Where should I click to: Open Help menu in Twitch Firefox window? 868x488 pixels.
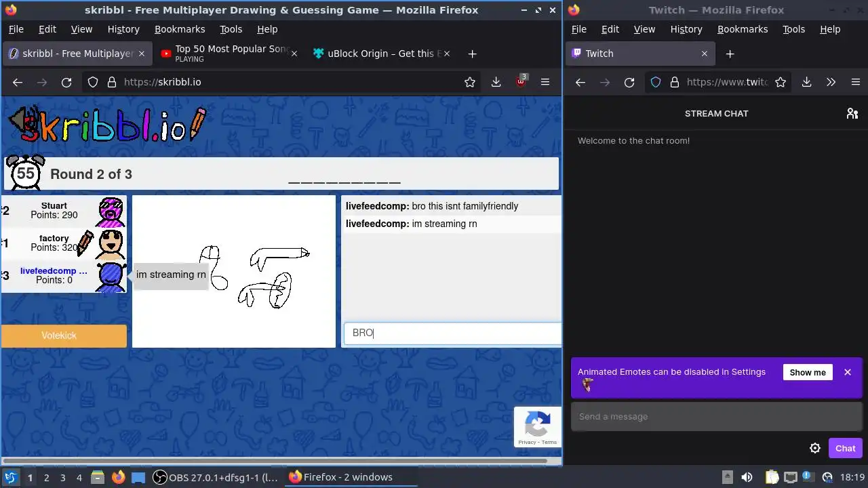point(830,29)
